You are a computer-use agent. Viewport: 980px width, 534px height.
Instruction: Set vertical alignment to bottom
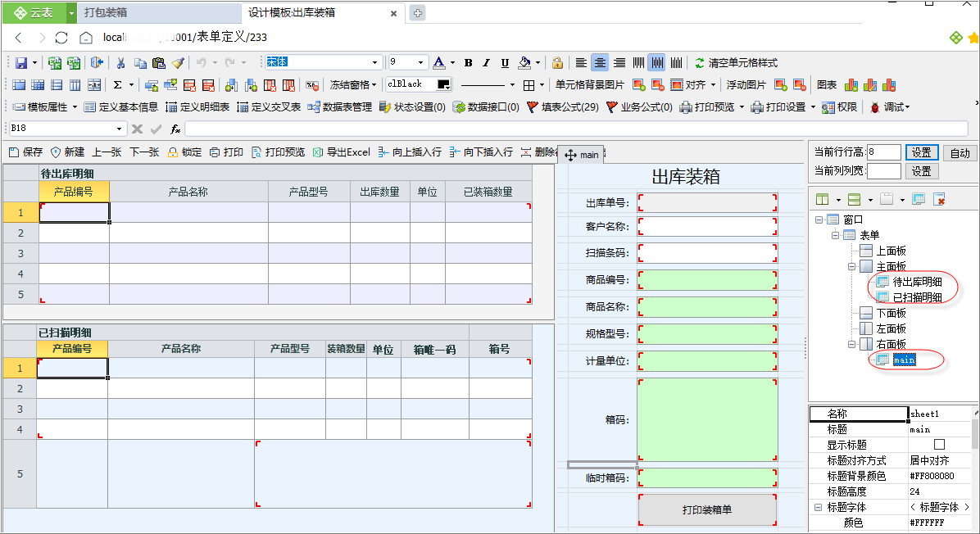pyautogui.click(x=677, y=62)
